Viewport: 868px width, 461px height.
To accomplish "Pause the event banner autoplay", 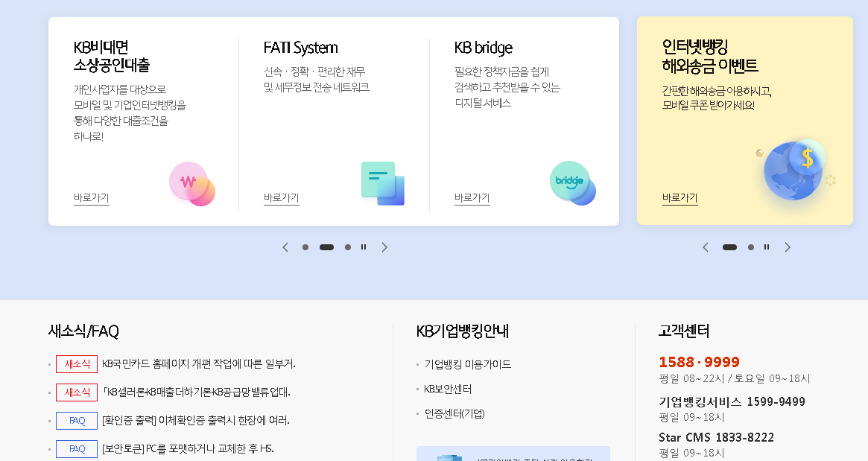I will pyautogui.click(x=767, y=247).
